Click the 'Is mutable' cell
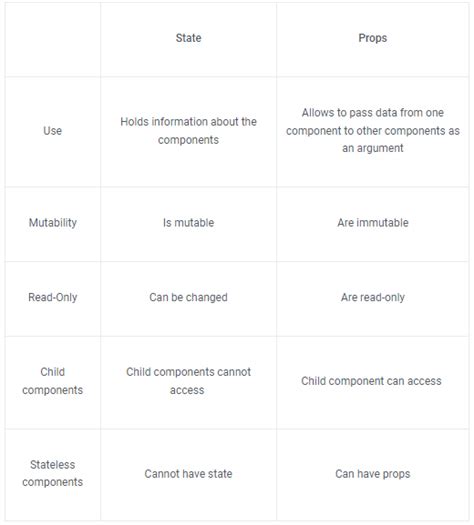This screenshot has width=474, height=525. click(x=188, y=223)
